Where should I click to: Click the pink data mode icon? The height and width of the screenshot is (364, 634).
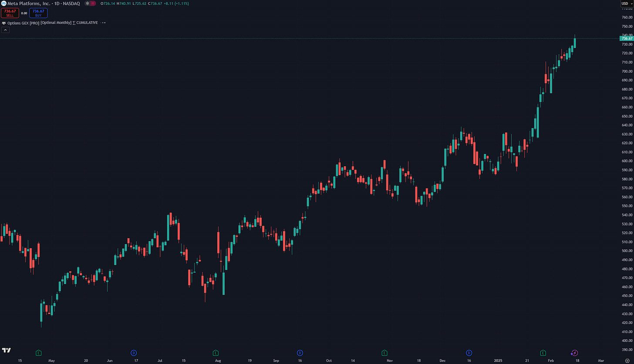coord(93,3)
